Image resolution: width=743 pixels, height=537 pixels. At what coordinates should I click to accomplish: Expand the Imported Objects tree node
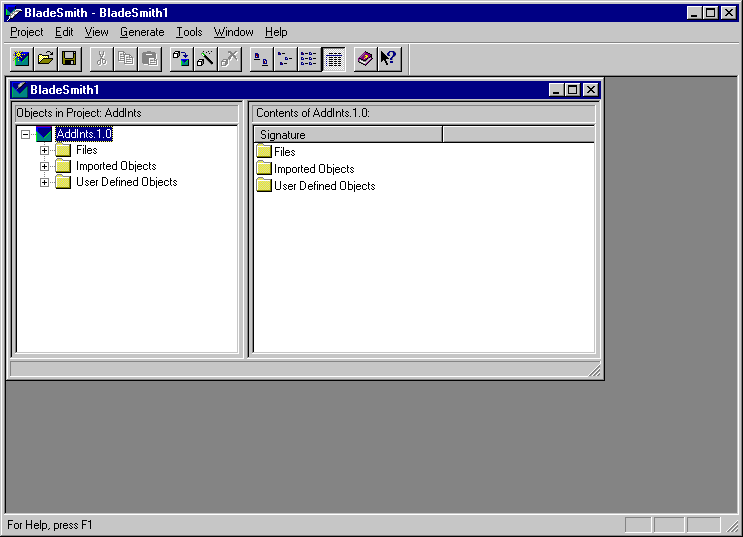pos(45,166)
